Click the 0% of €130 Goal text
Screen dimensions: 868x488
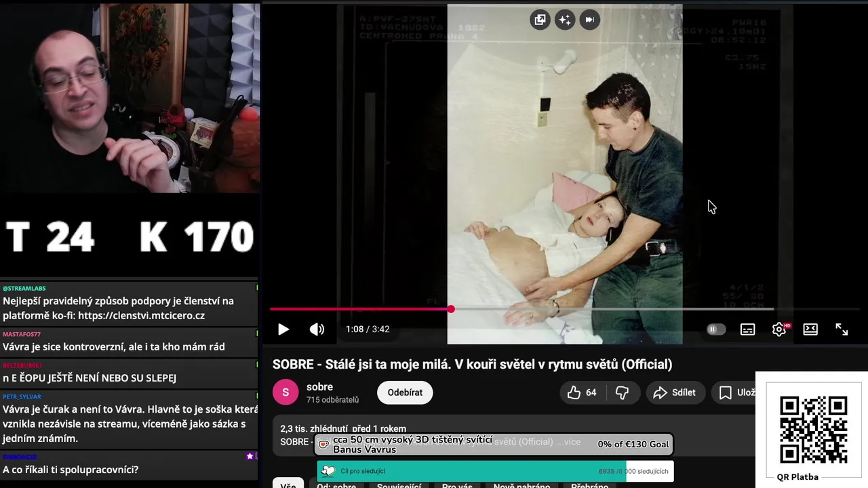pos(633,445)
